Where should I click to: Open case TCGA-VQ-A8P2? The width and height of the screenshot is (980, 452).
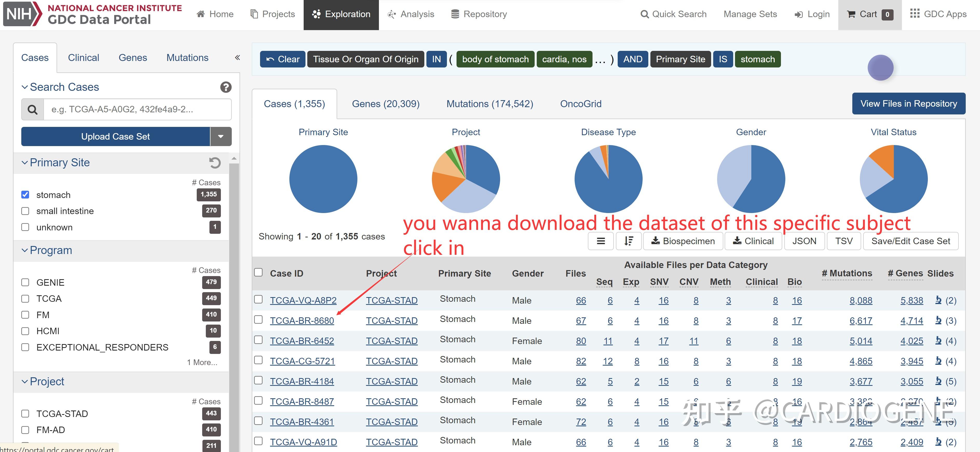tap(303, 300)
